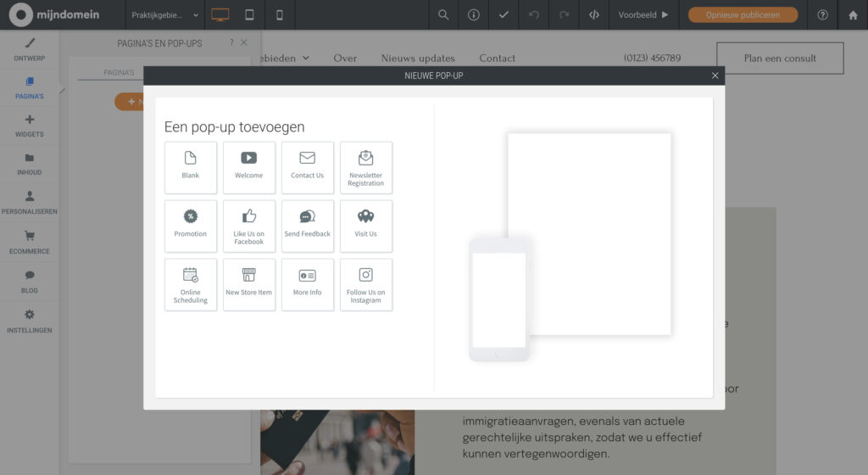Switch to mobile phone preview mode

pos(280,14)
